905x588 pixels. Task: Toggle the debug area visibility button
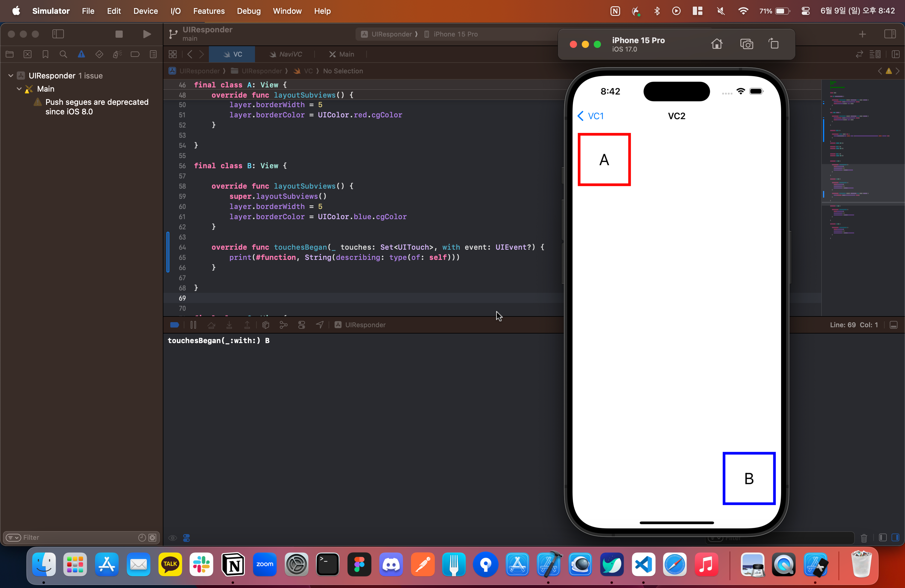click(x=894, y=325)
